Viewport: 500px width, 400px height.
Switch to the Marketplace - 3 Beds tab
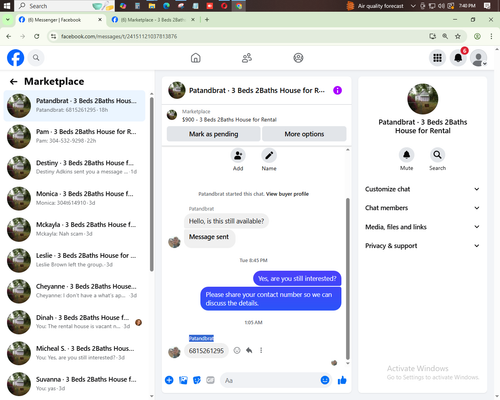(153, 20)
